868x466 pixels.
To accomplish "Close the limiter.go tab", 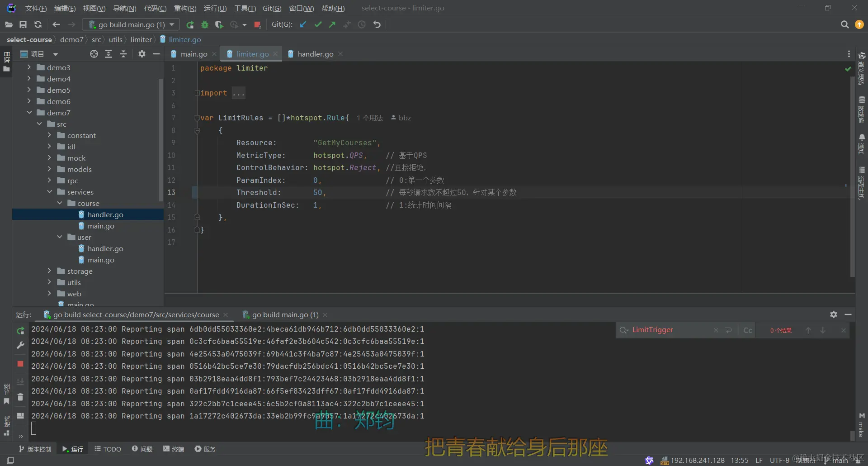I will (x=275, y=54).
